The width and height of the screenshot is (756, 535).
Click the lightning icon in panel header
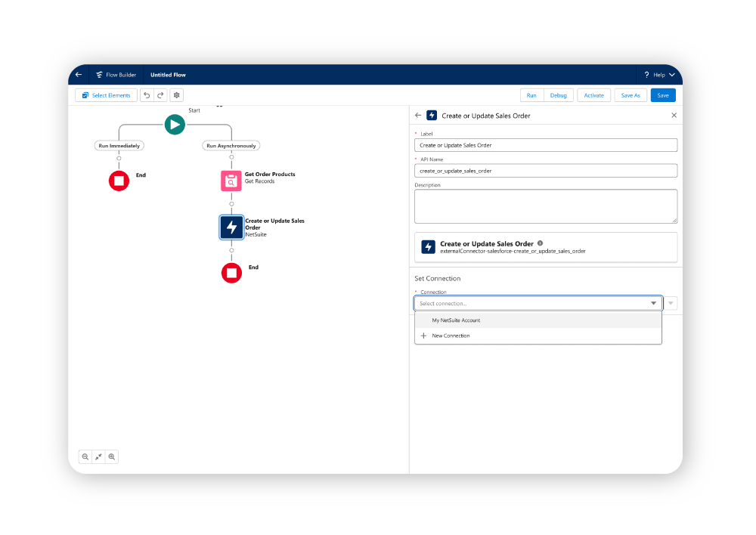tap(432, 115)
